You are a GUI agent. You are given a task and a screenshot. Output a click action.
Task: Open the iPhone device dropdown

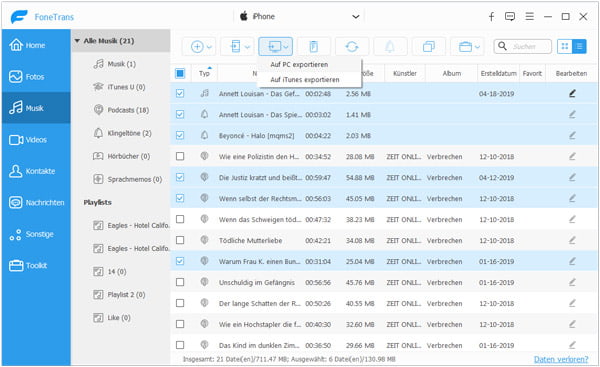coord(299,16)
